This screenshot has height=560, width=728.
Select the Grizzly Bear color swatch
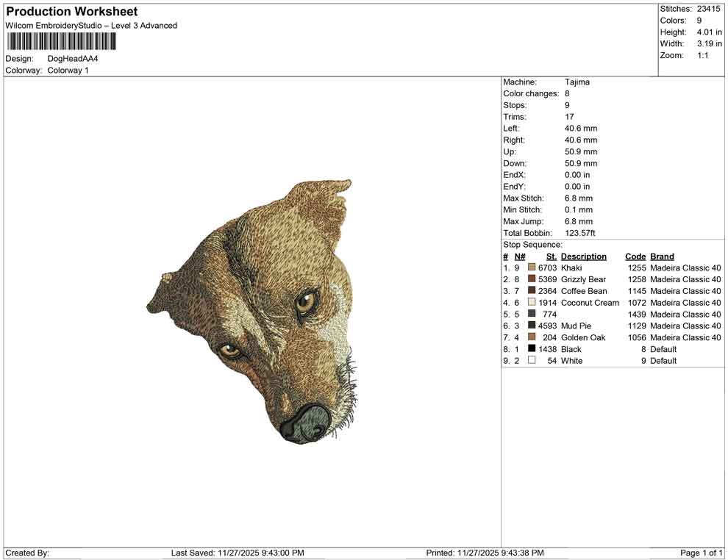coord(531,279)
